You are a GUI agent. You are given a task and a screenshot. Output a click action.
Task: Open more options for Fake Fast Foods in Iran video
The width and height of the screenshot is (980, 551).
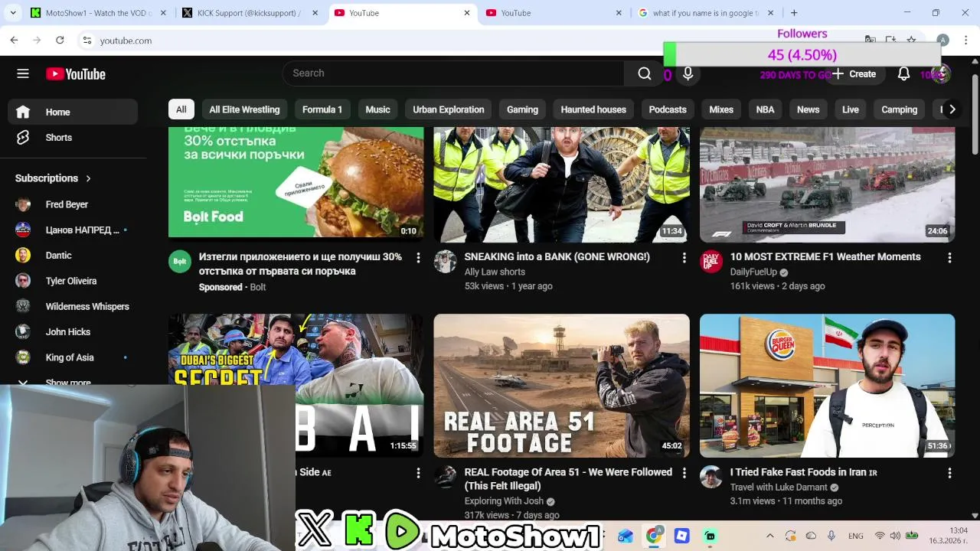point(949,473)
